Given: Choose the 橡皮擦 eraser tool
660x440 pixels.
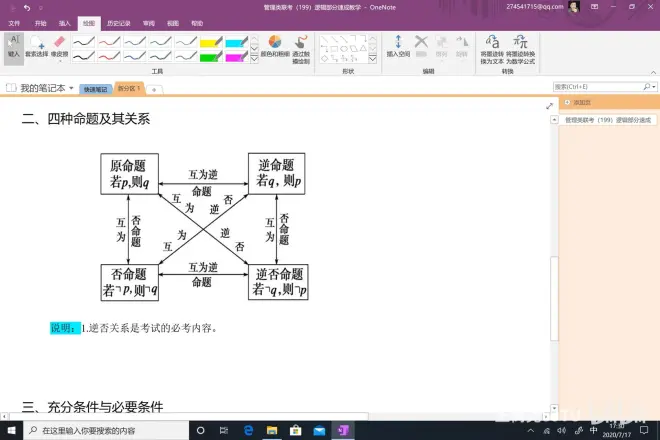Looking at the screenshot, I should coord(59,47).
